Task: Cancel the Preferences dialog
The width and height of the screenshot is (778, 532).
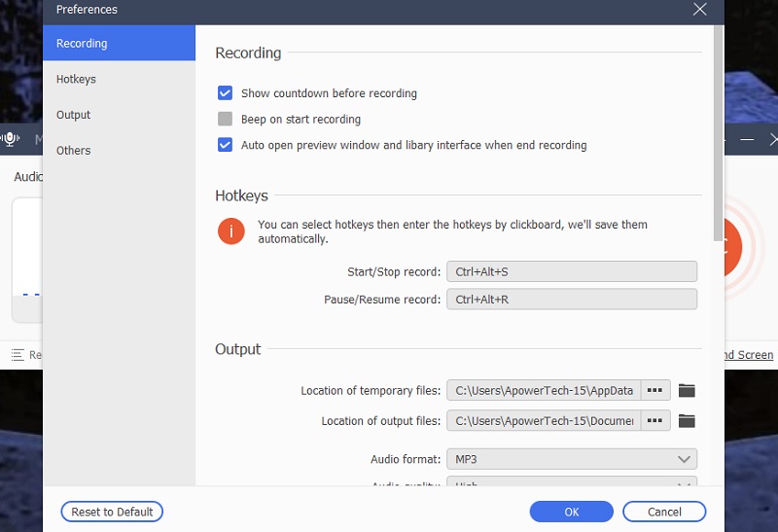Action: 664,512
